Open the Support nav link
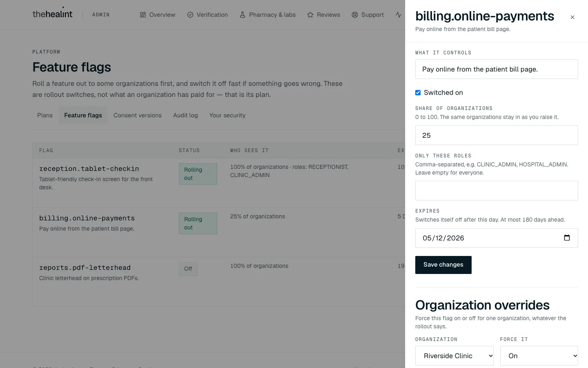Image resolution: width=588 pixels, height=368 pixels. pos(367,15)
